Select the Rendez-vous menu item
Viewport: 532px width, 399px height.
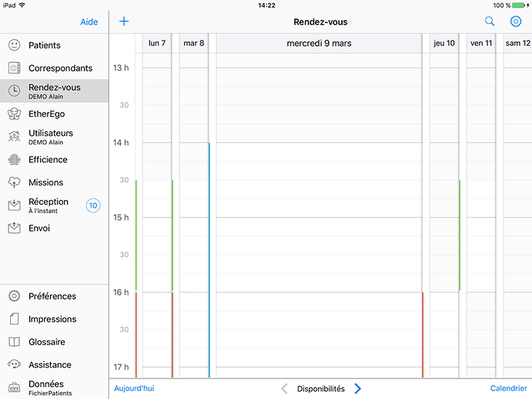coord(54,91)
